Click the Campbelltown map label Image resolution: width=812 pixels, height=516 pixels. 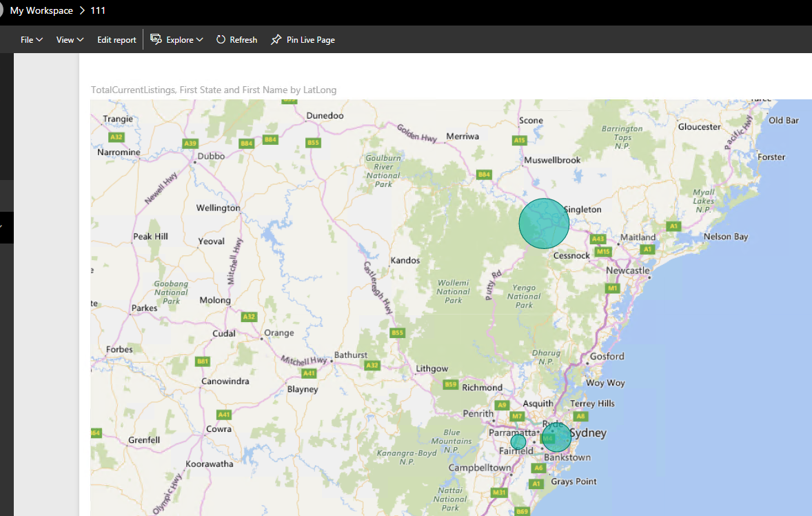(480, 467)
